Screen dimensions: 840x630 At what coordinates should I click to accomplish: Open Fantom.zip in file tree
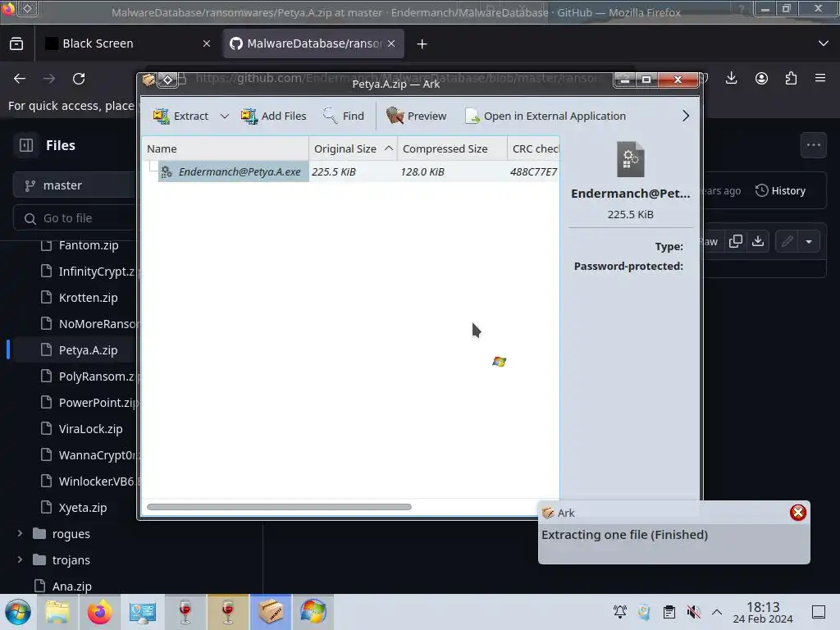(x=89, y=245)
